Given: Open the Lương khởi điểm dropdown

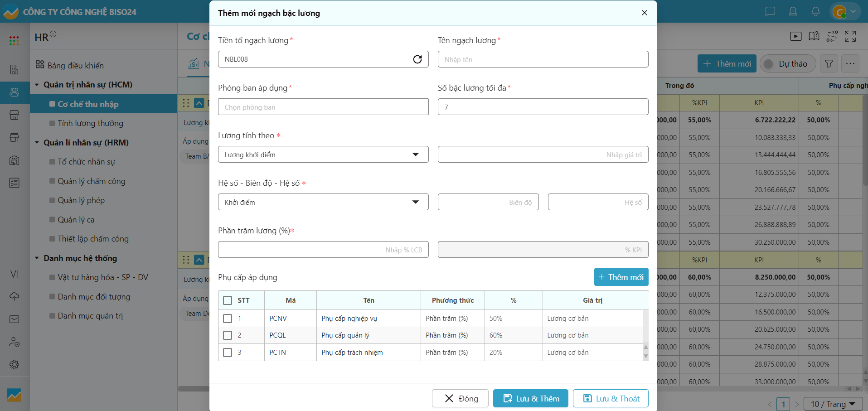Looking at the screenshot, I should [323, 155].
